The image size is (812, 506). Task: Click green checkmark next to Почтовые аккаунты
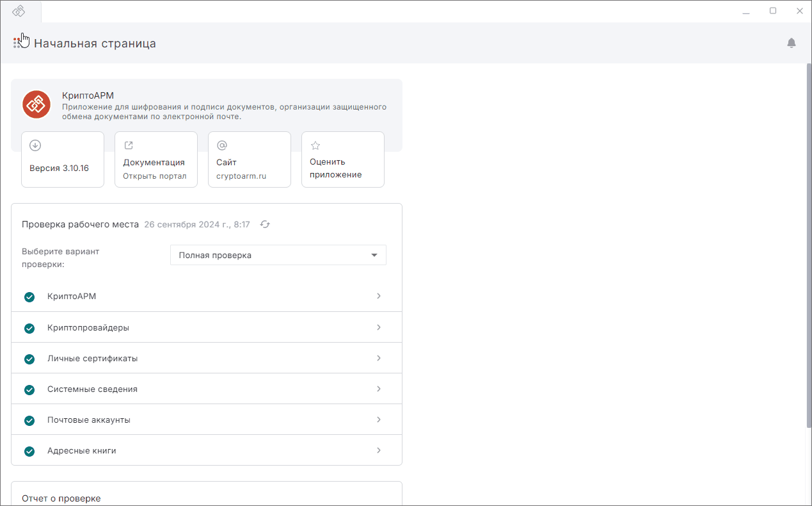[x=29, y=420]
